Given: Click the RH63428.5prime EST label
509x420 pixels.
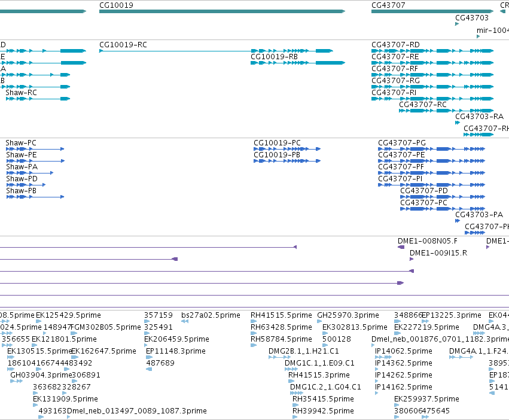Looking at the screenshot, I should tap(281, 327).
